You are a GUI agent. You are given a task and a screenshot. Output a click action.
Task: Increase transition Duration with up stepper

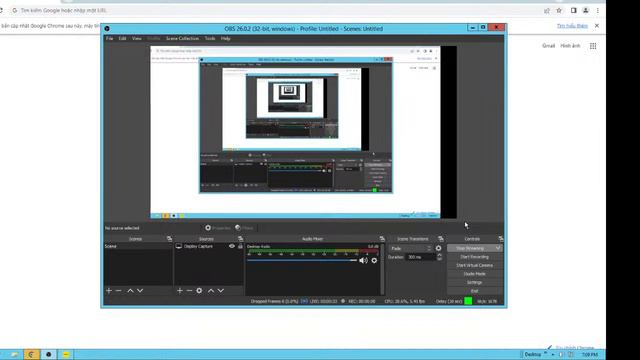439,255
